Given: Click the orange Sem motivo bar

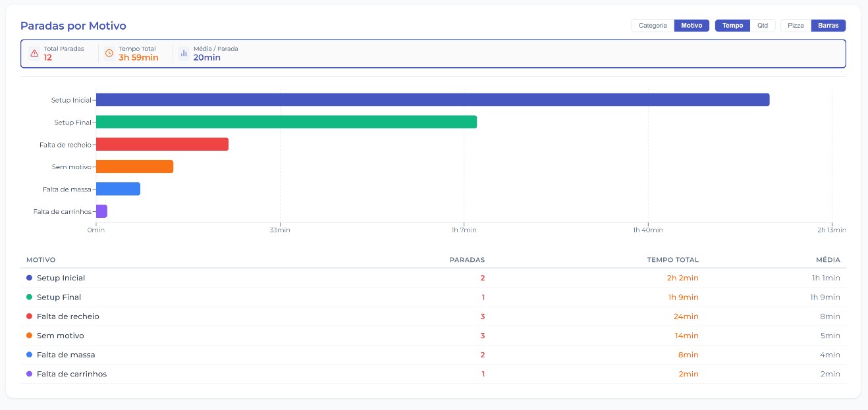Looking at the screenshot, I should (134, 167).
